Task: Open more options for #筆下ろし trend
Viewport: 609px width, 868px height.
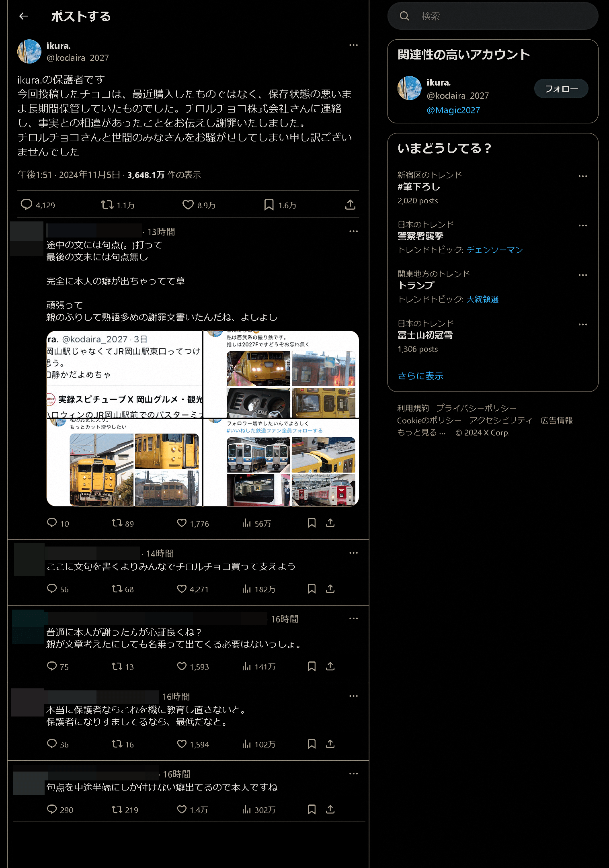Action: [583, 176]
